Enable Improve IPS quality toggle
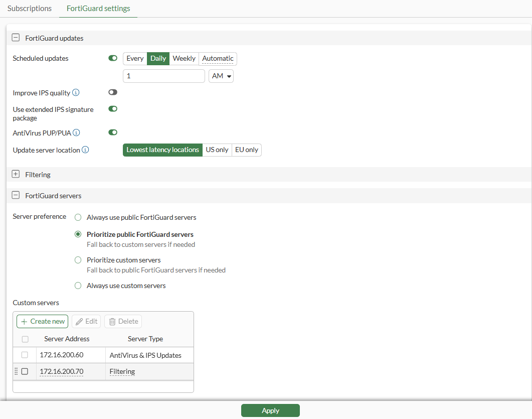 pyautogui.click(x=113, y=92)
